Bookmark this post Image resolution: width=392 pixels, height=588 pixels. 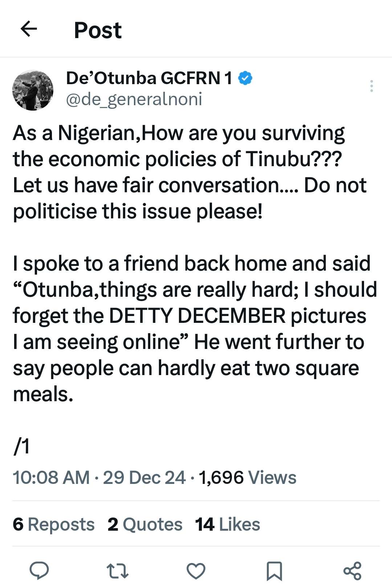click(274, 571)
